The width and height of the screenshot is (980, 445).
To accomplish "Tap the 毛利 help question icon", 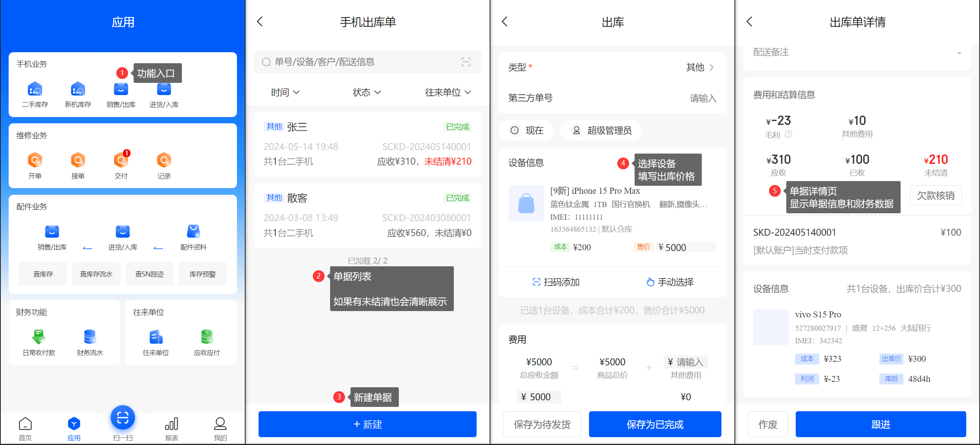I will pyautogui.click(x=788, y=134).
